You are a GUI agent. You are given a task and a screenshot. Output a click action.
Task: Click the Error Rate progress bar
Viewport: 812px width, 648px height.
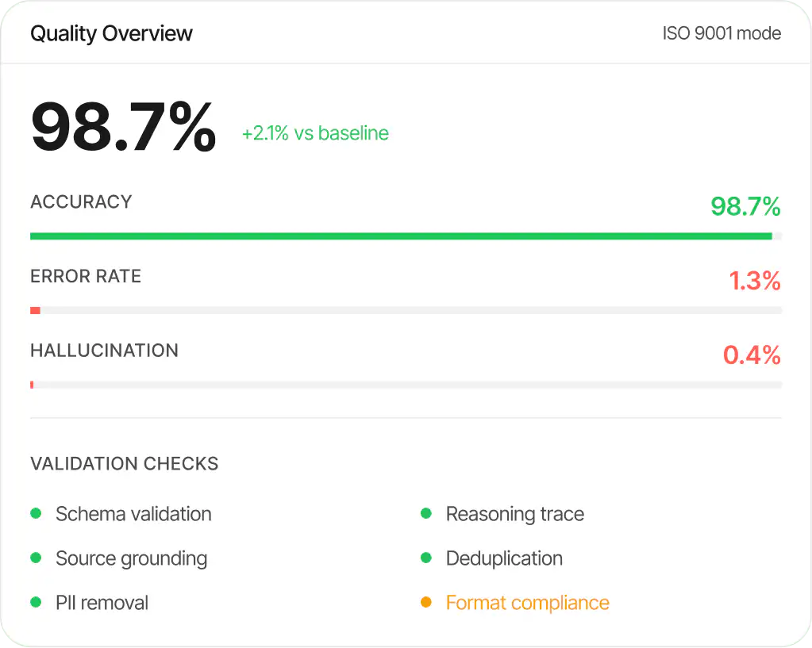click(406, 311)
